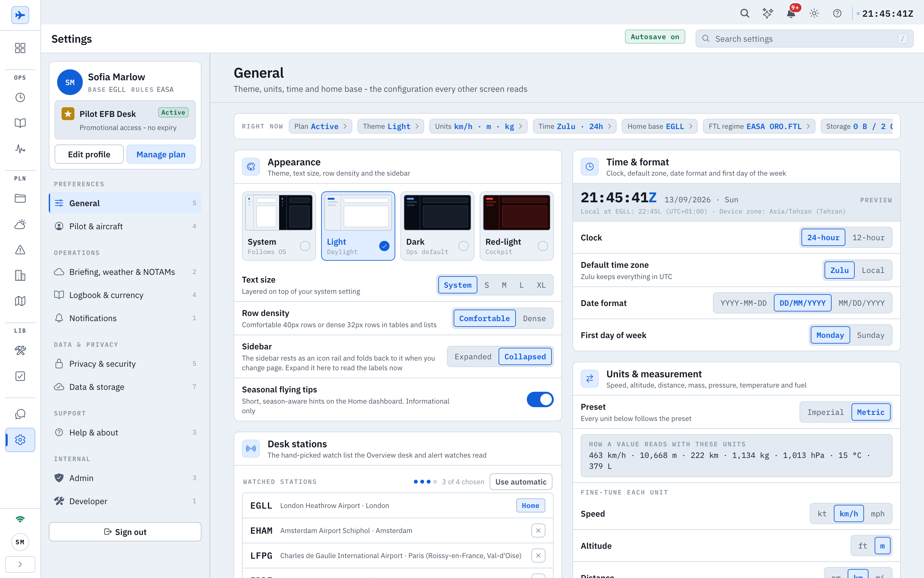Open the building icon in rail

pos(20,275)
